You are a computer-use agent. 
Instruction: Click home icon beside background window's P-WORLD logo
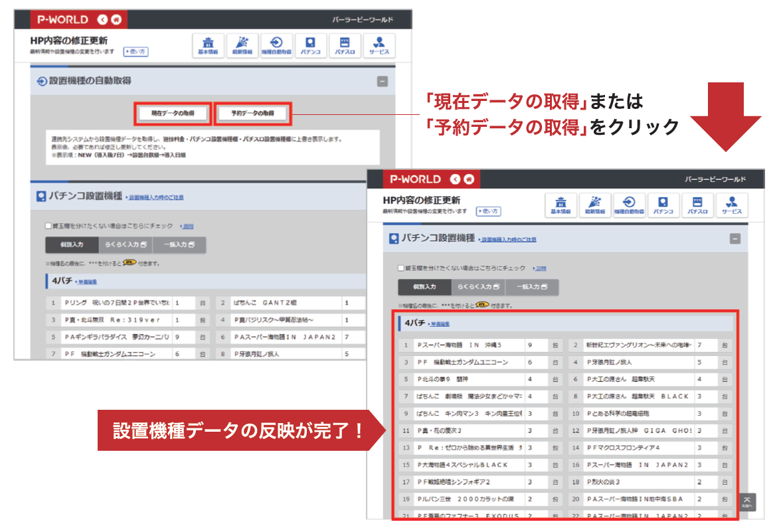[117, 19]
